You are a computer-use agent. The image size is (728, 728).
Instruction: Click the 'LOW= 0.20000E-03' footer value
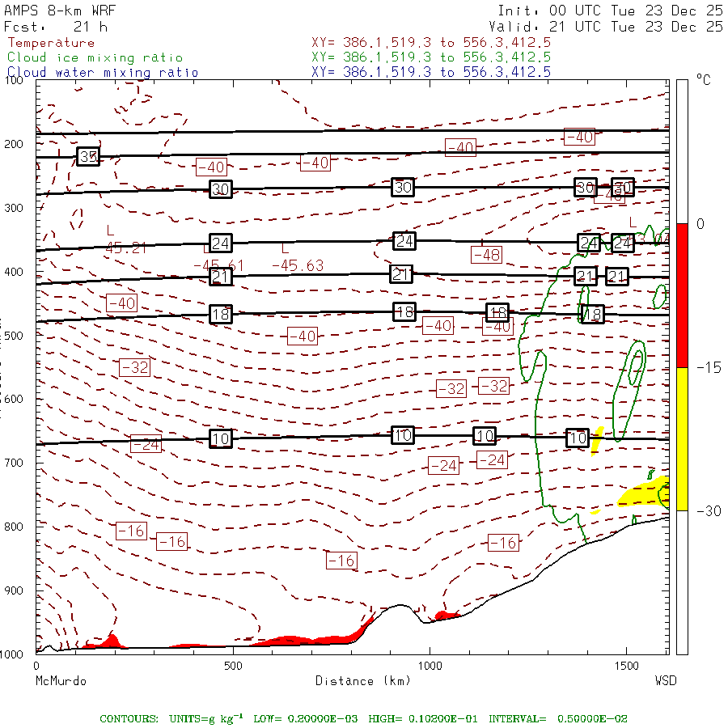pos(306,719)
